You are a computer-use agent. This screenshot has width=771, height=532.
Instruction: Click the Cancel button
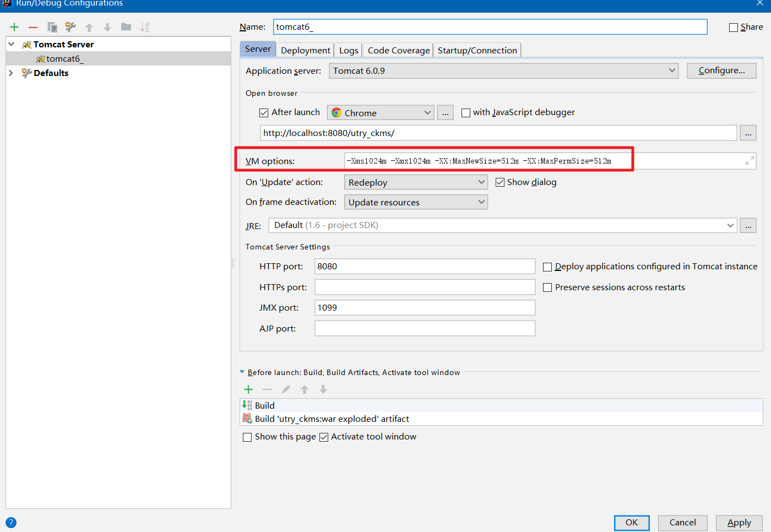[682, 523]
